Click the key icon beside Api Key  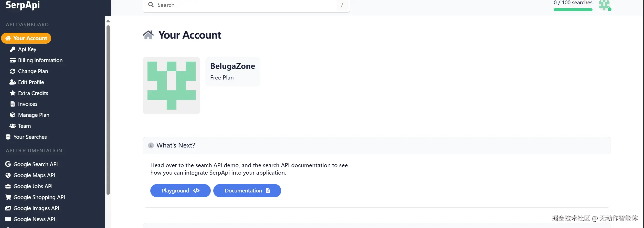coord(13,49)
